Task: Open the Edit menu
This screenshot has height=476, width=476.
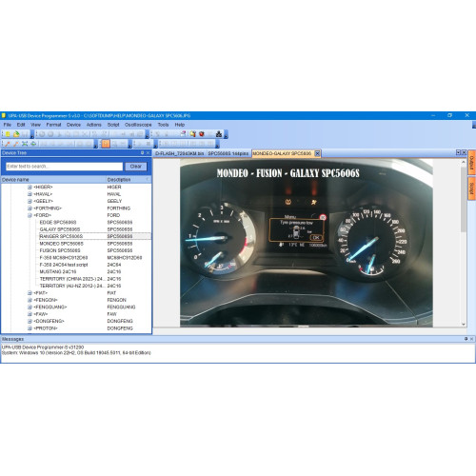Action: (x=21, y=125)
